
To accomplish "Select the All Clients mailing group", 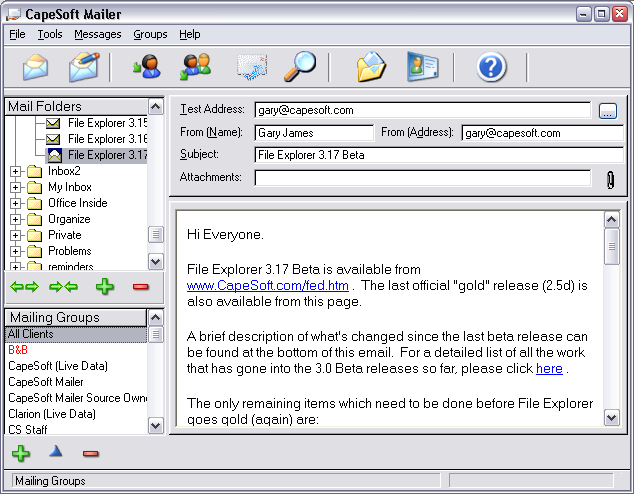I will [76, 334].
